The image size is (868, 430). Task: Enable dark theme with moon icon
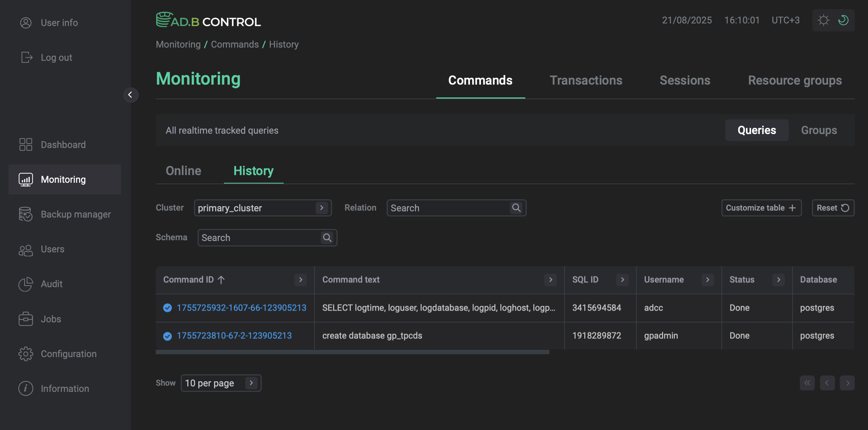[843, 20]
